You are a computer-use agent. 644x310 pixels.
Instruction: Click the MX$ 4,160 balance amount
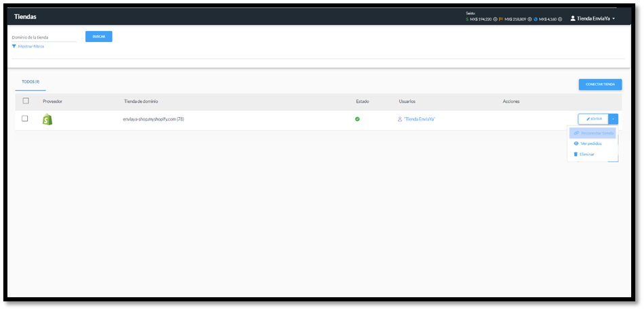click(x=548, y=19)
